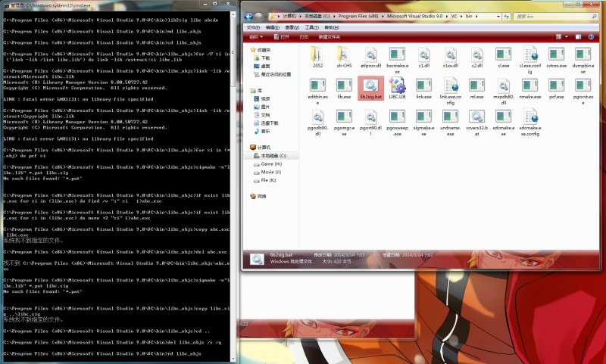Open the address bar history dropdown

point(498,17)
